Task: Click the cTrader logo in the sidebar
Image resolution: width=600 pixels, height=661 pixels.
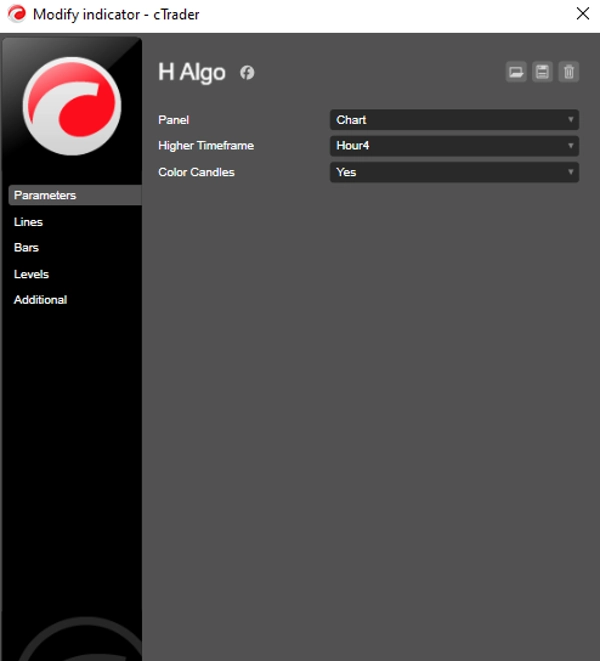Action: tap(72, 106)
